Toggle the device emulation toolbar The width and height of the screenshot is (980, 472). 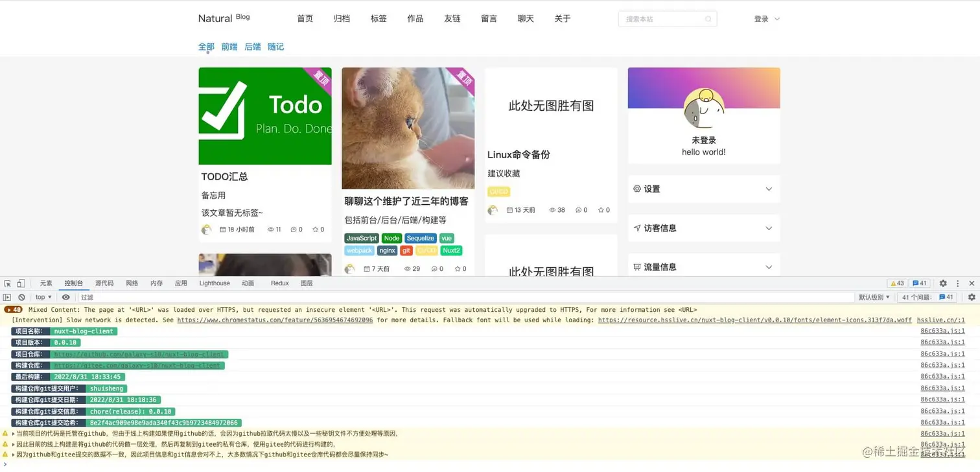point(21,283)
